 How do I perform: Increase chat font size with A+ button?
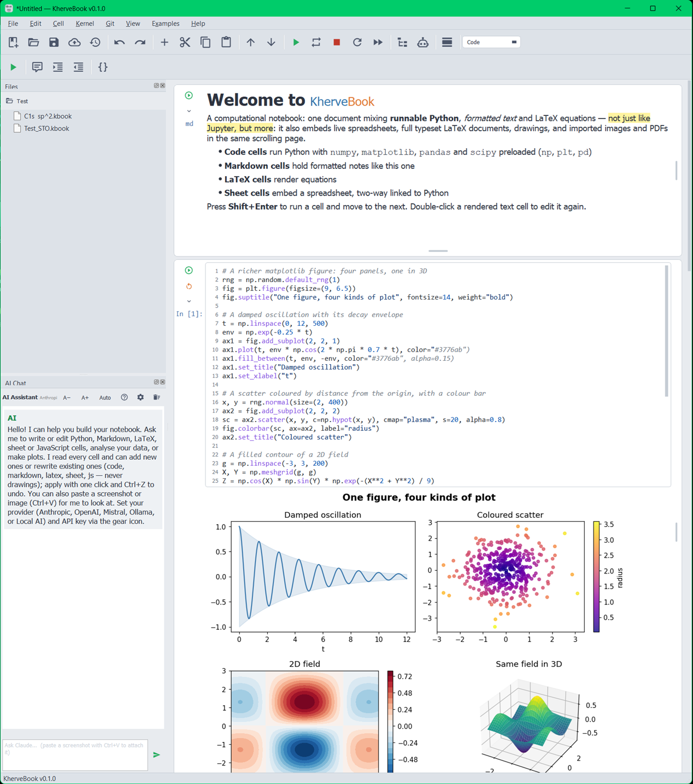click(x=85, y=397)
